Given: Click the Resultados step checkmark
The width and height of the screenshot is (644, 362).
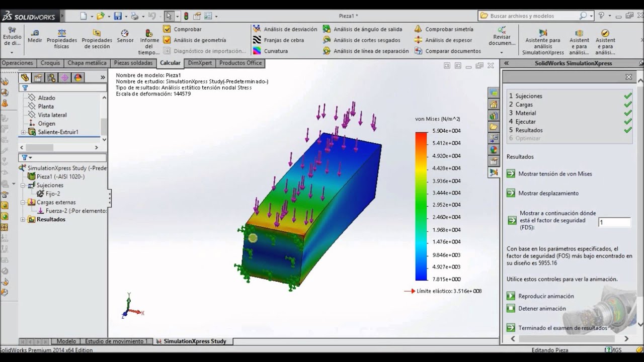Looking at the screenshot, I should click(x=627, y=130).
